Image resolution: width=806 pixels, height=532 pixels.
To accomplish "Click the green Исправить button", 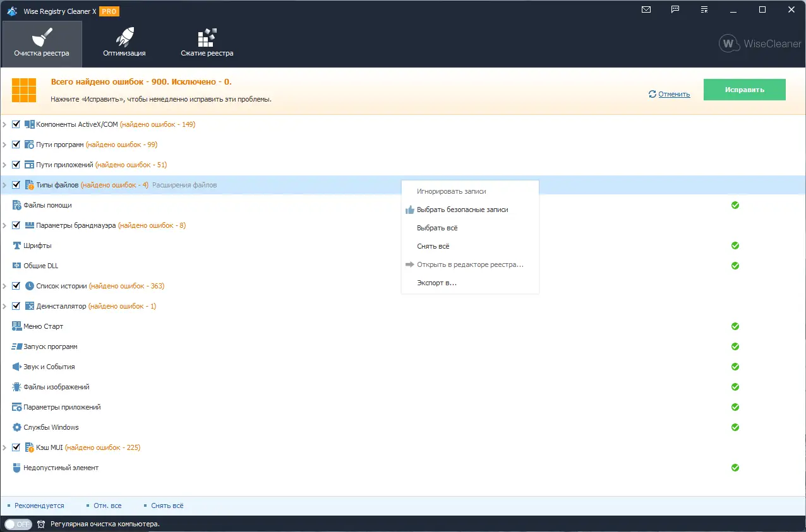I will (x=745, y=90).
